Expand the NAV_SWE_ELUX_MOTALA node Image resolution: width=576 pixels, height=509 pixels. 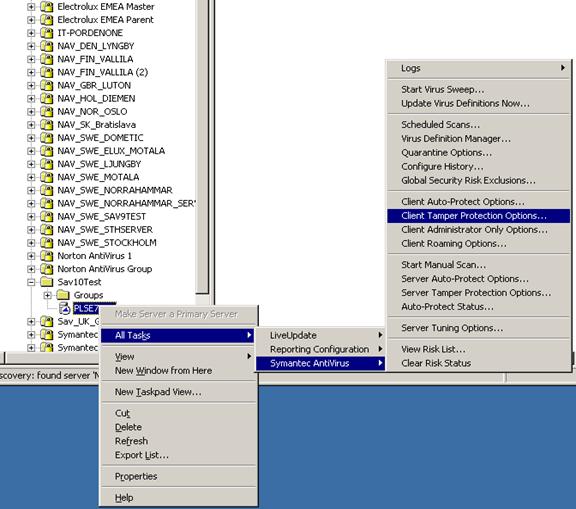[31, 151]
